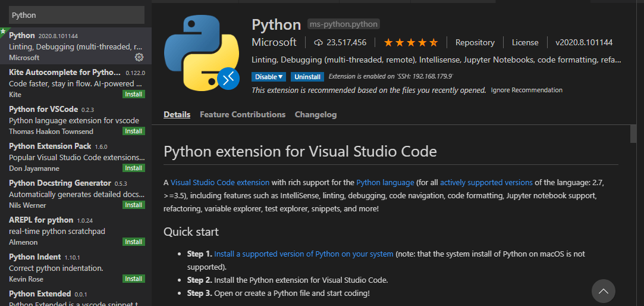Click the details page vertical scrollbar
Image resolution: width=644 pixels, height=306 pixels.
point(633,134)
